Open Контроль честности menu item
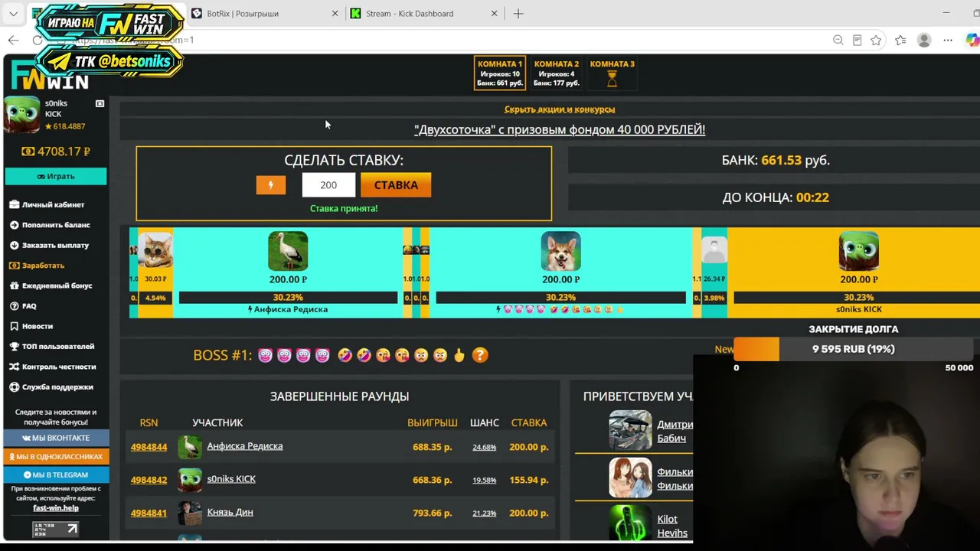The width and height of the screenshot is (980, 551). click(x=59, y=367)
